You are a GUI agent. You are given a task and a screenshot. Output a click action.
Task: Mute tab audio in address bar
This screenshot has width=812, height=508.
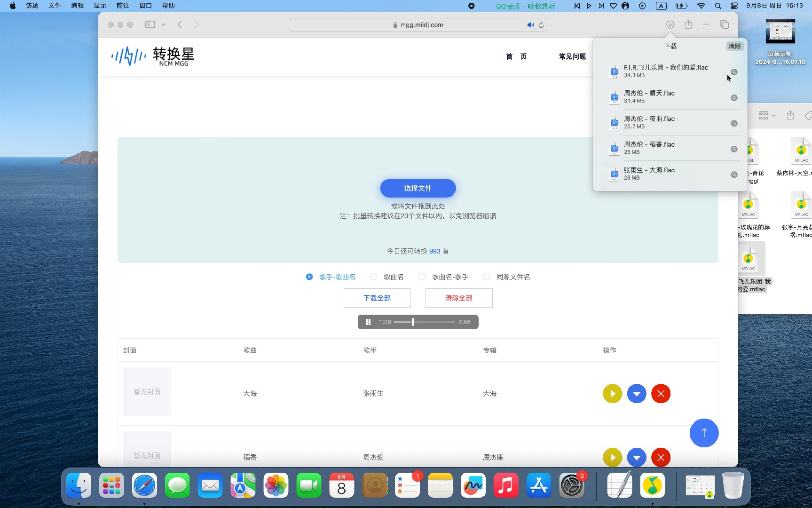pyautogui.click(x=530, y=25)
